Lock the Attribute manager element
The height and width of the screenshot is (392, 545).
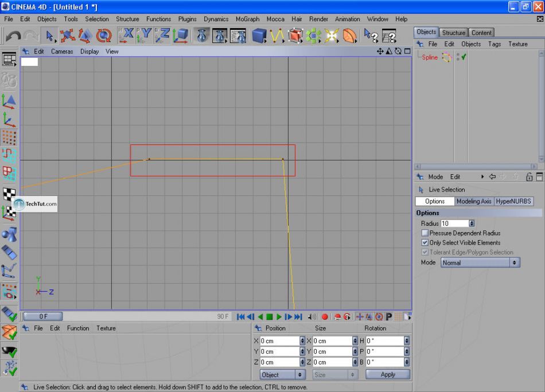(529, 177)
